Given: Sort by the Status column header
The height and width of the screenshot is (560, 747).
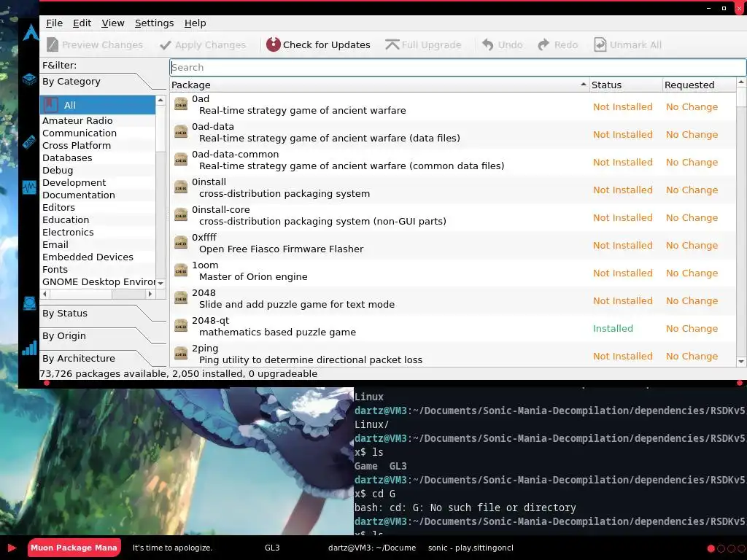Looking at the screenshot, I should (x=625, y=85).
